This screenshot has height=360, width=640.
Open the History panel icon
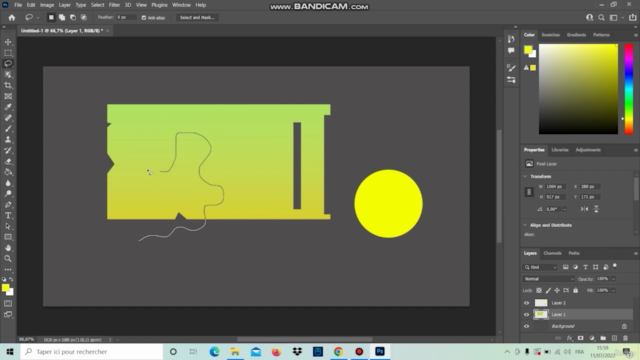pyautogui.click(x=511, y=39)
